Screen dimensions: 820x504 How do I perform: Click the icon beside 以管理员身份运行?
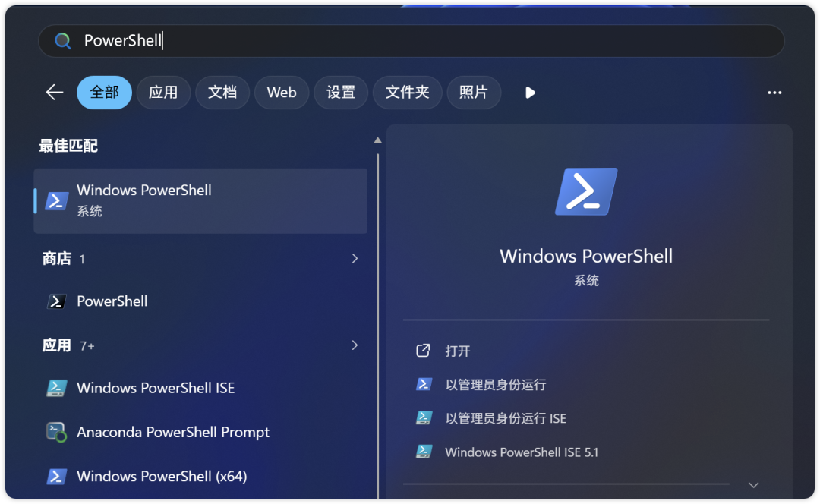[424, 384]
